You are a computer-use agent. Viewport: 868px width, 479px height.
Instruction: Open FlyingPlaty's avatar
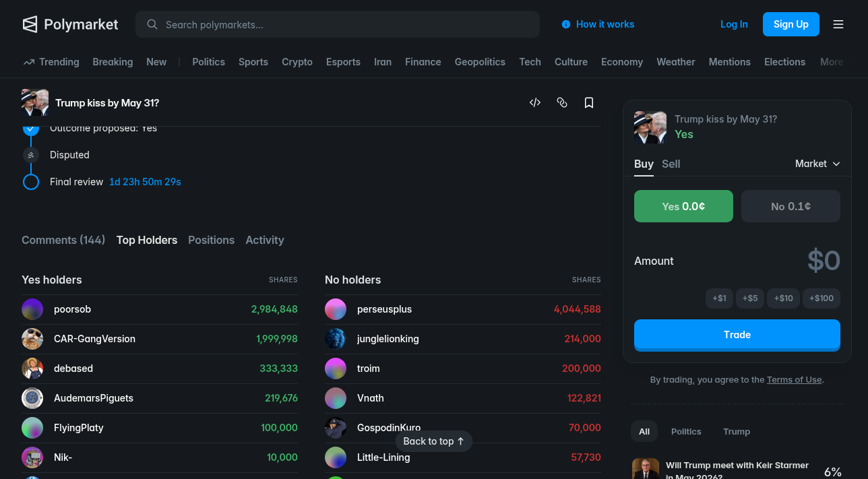32,428
